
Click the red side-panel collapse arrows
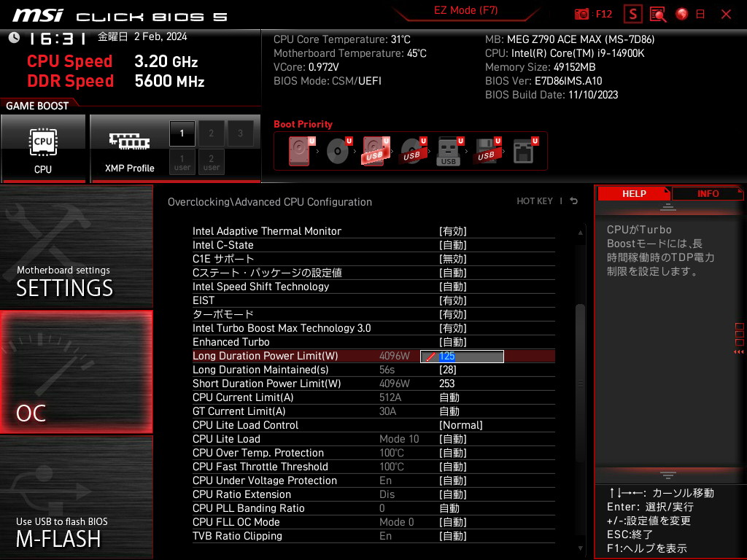738,352
